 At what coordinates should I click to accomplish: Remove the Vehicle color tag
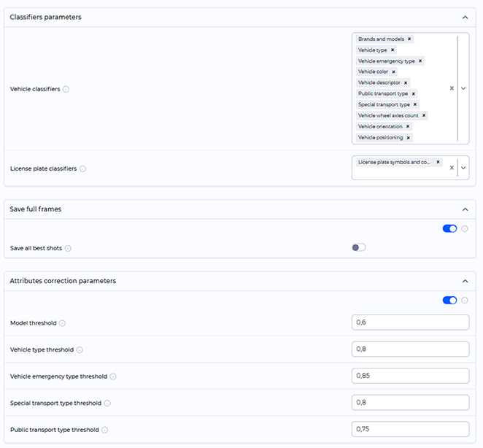393,72
